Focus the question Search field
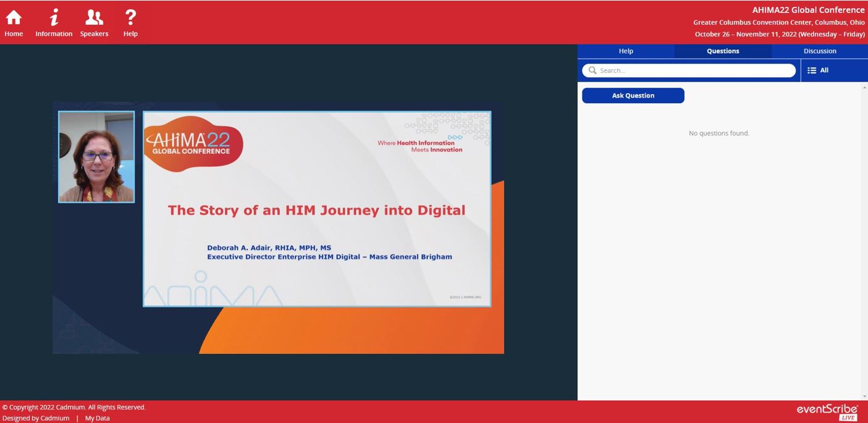This screenshot has height=423, width=868. coord(689,70)
